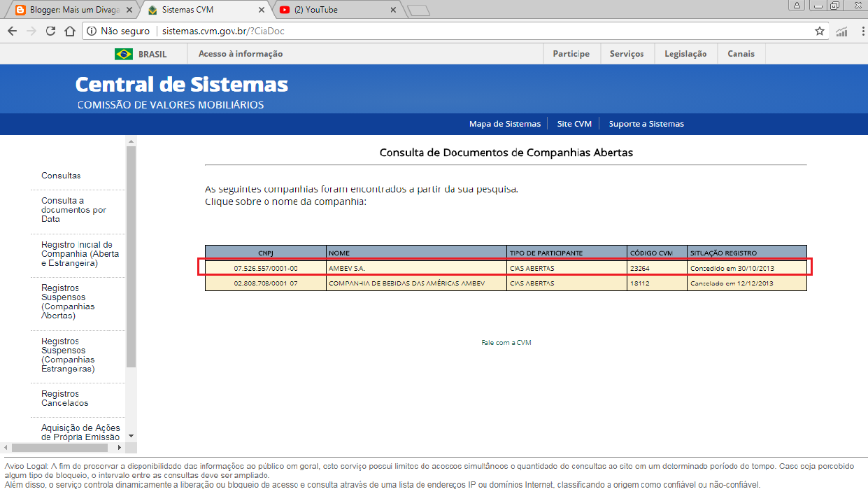Click the NOME column header
This screenshot has height=494, width=868.
(417, 253)
